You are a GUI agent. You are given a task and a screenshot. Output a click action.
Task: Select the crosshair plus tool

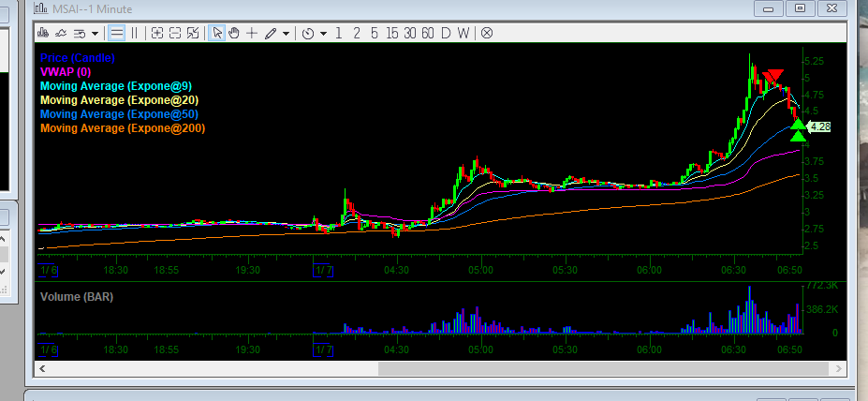pos(252,33)
